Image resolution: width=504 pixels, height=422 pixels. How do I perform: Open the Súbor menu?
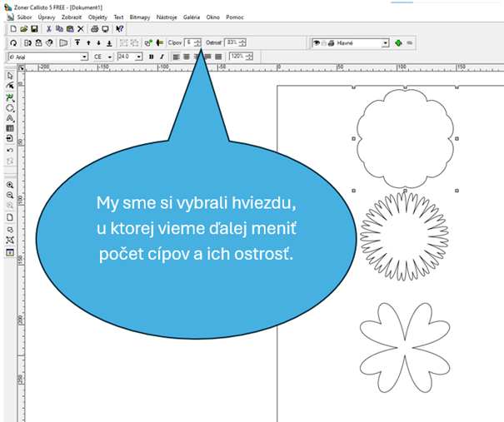coord(24,17)
